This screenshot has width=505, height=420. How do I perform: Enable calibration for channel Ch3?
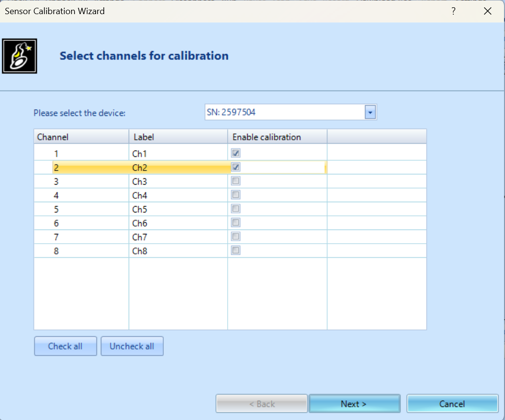coord(236,181)
